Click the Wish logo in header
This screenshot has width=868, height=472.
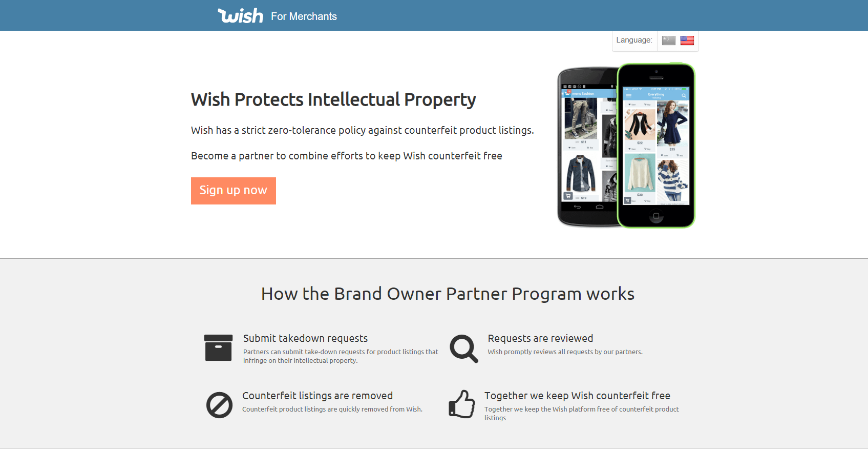[x=240, y=15]
